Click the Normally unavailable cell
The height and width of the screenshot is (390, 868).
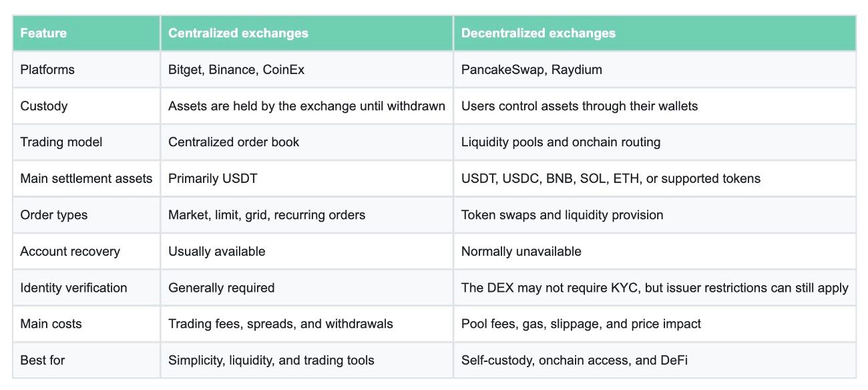[x=655, y=251]
